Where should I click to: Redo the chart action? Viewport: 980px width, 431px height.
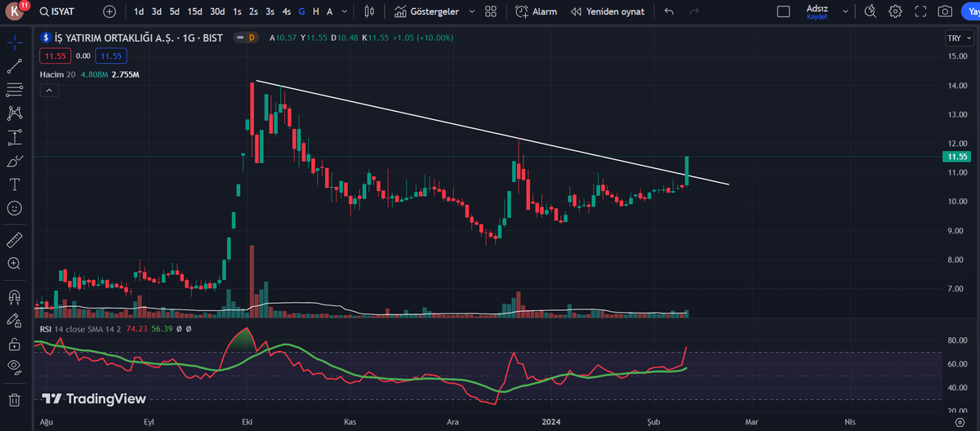pos(694,11)
